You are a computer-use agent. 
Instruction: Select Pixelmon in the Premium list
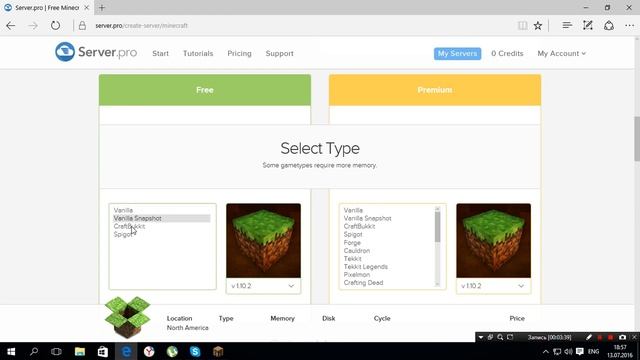(357, 275)
